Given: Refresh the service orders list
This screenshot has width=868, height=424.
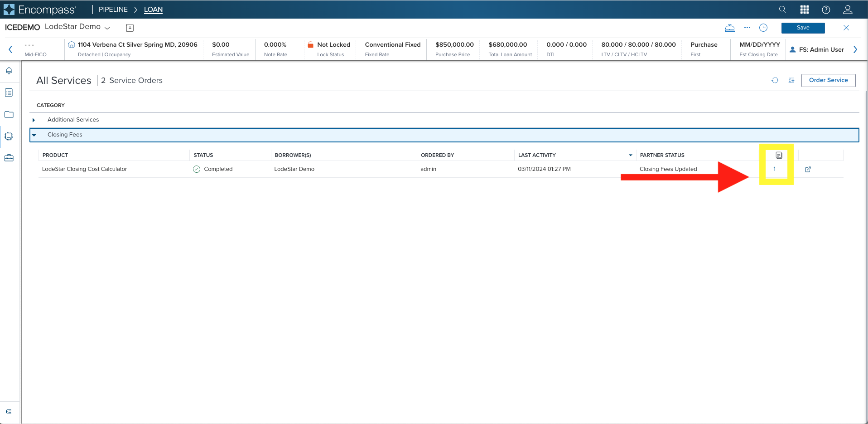Looking at the screenshot, I should tap(775, 80).
